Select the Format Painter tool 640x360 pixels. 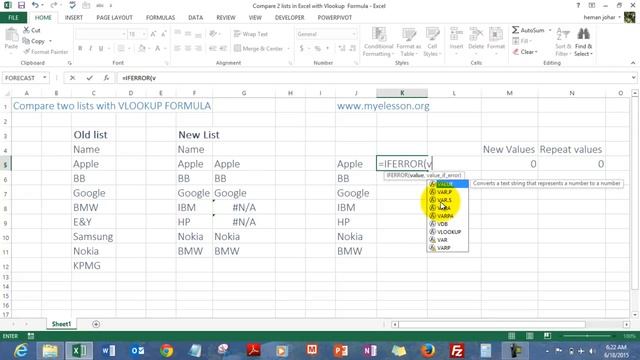coord(46,52)
